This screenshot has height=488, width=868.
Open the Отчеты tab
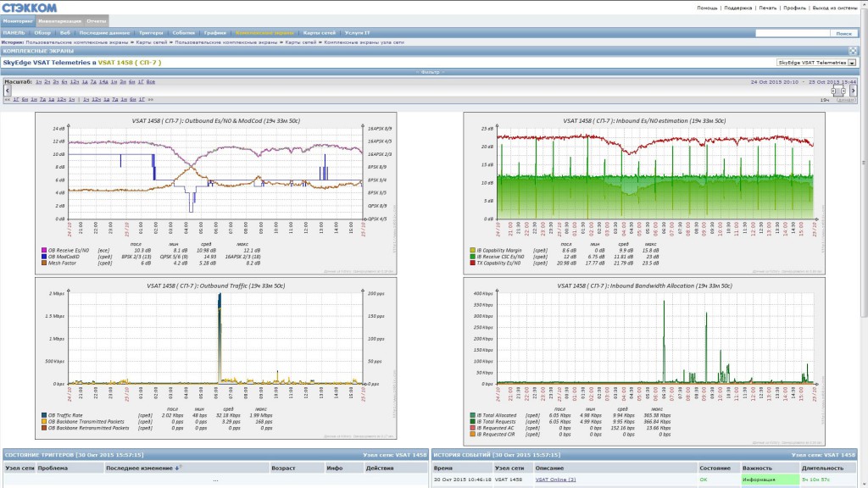pos(97,21)
